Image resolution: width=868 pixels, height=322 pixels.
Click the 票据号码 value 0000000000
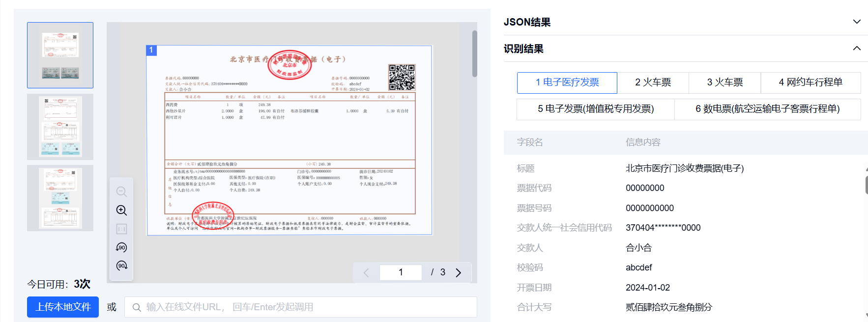coord(650,208)
